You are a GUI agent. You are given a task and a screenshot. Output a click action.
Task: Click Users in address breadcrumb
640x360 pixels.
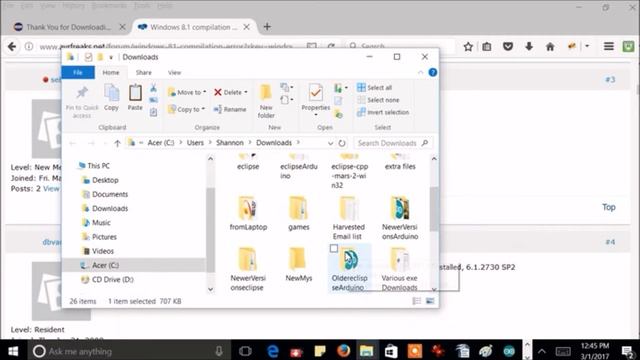click(x=195, y=143)
